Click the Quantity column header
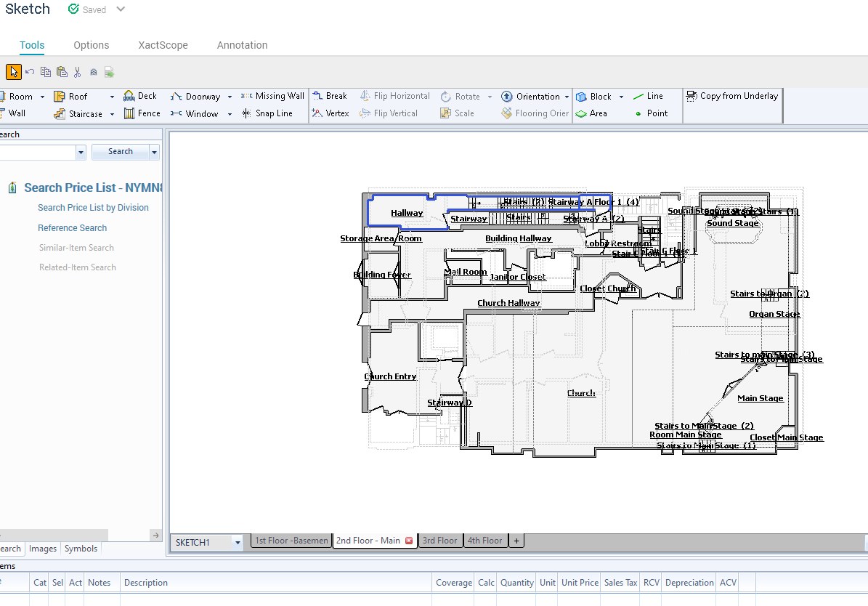 point(517,583)
